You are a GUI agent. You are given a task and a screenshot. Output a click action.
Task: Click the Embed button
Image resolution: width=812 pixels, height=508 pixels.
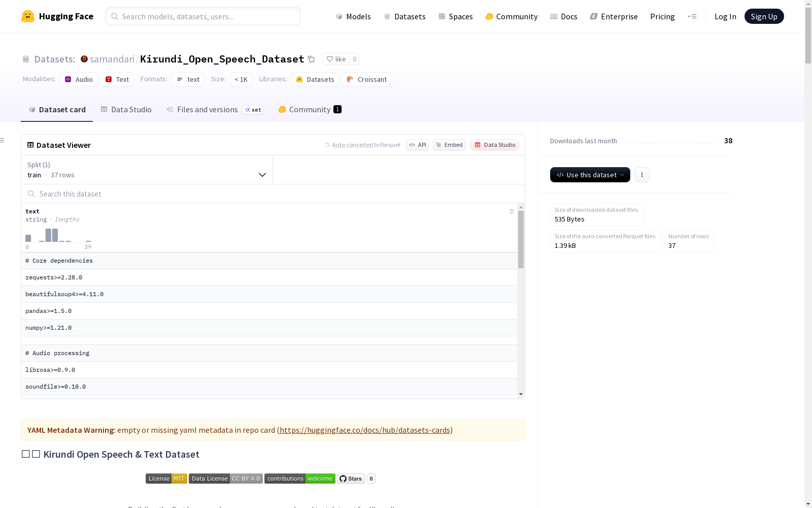click(x=449, y=145)
